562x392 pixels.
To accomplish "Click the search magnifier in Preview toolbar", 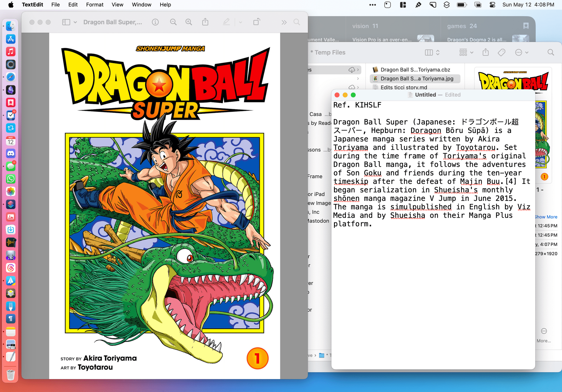I will 297,22.
